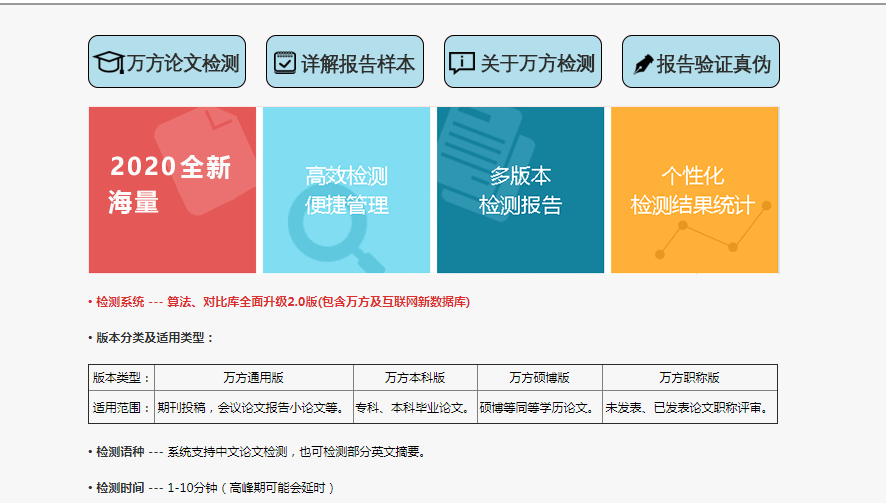Select the red 2020全新海量 banner tile
The height and width of the screenshot is (503, 886).
172,190
